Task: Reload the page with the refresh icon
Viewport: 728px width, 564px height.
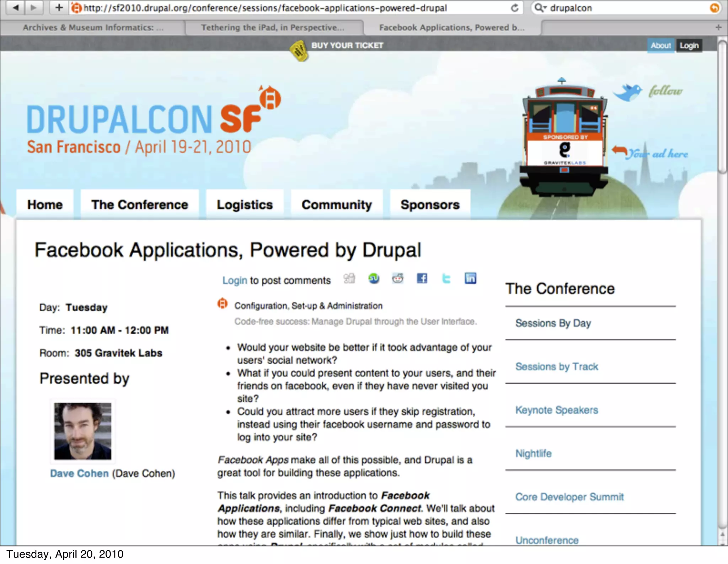Action: [x=514, y=8]
